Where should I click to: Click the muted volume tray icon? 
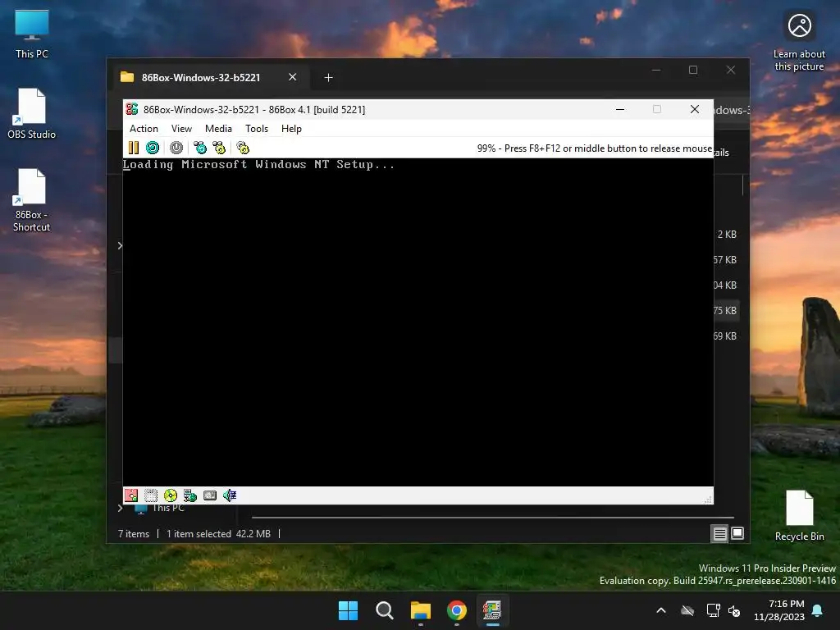pos(734,610)
